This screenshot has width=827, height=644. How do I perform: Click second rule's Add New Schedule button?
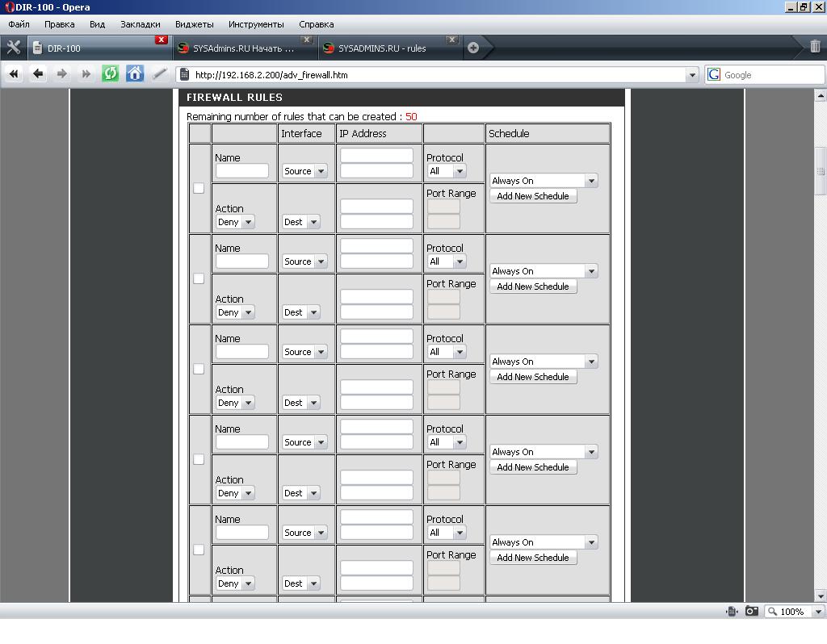coord(533,286)
